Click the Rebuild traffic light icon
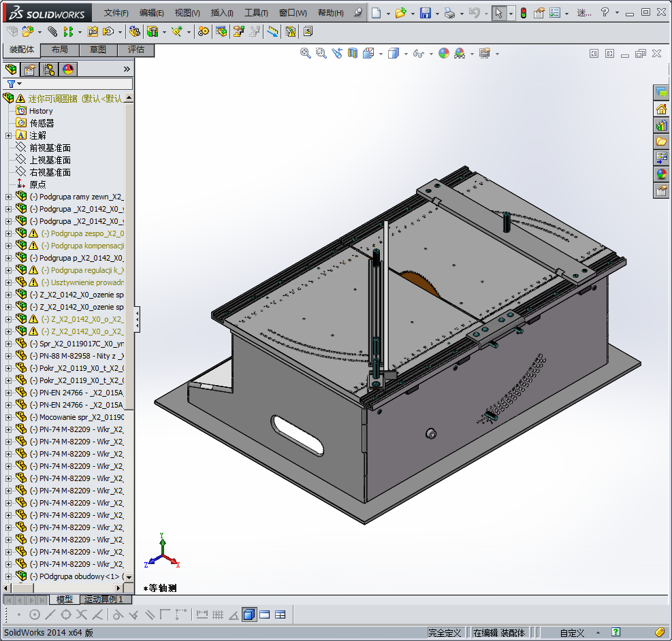Image resolution: width=672 pixels, height=641 pixels. [523, 13]
